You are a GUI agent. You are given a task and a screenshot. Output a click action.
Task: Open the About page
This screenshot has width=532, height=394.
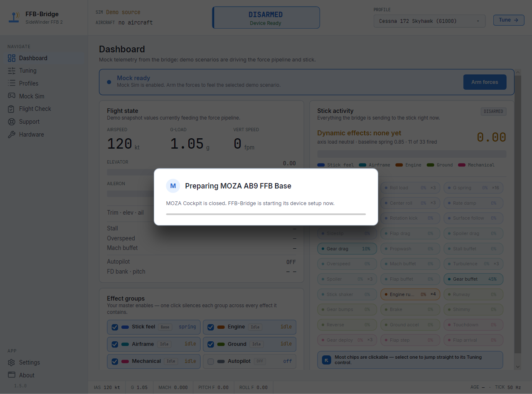click(x=44, y=375)
